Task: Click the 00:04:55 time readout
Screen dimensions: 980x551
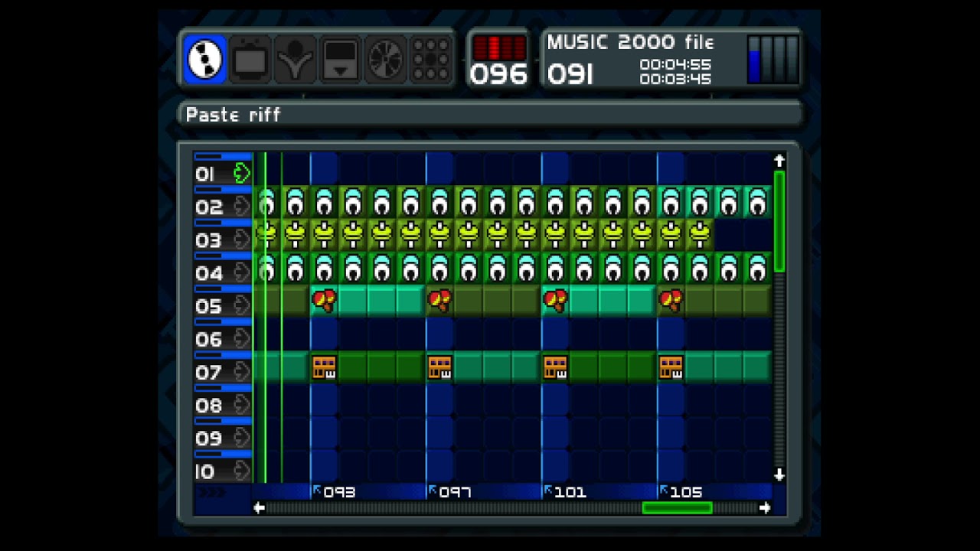Action: pyautogui.click(x=675, y=64)
